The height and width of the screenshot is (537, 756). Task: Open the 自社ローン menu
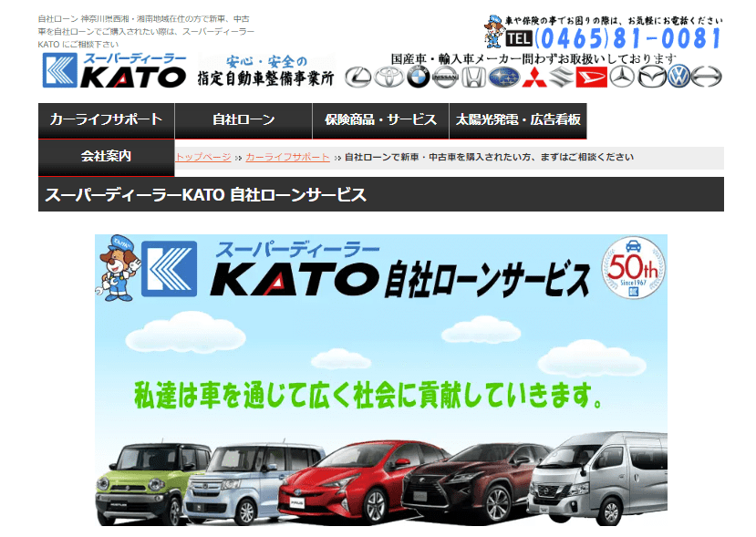click(243, 120)
